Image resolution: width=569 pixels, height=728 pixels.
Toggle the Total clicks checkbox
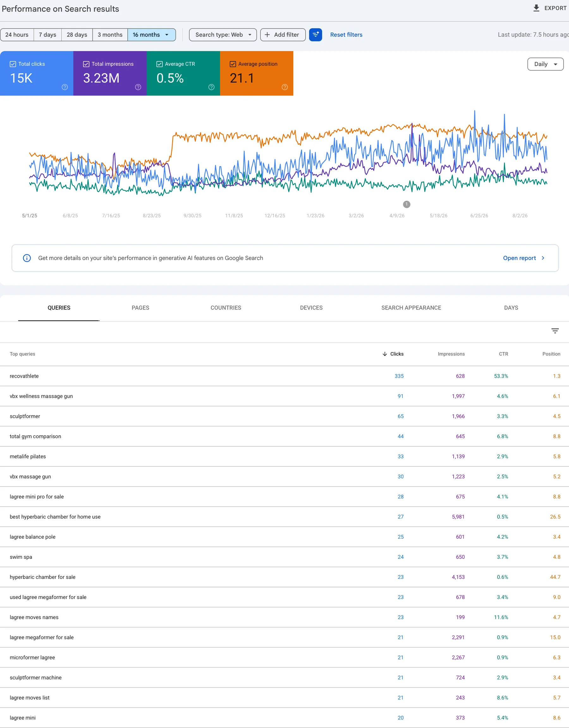13,64
